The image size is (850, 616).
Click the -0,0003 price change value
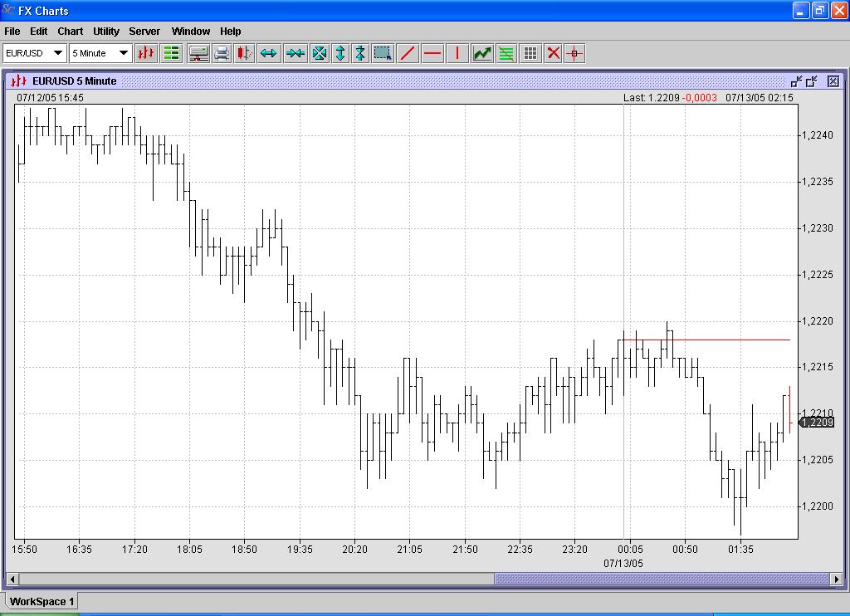tap(699, 98)
